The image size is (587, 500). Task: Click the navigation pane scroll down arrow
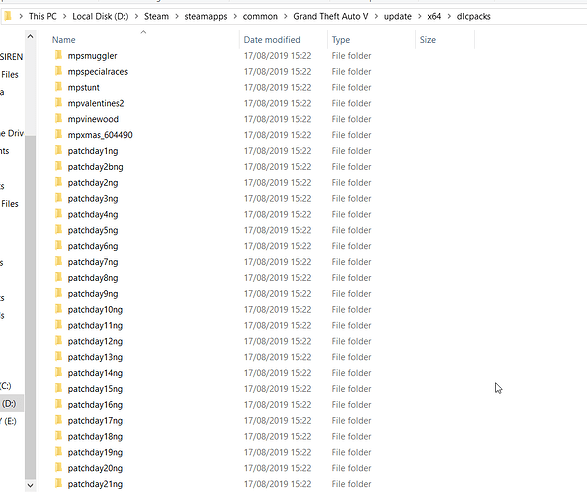31,485
